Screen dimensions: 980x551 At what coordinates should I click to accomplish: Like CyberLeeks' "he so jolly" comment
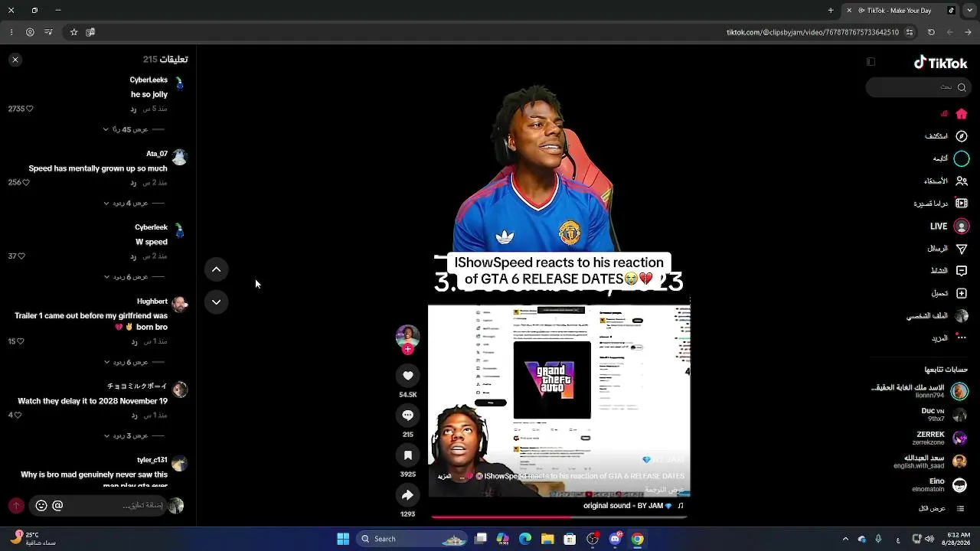[x=30, y=109]
